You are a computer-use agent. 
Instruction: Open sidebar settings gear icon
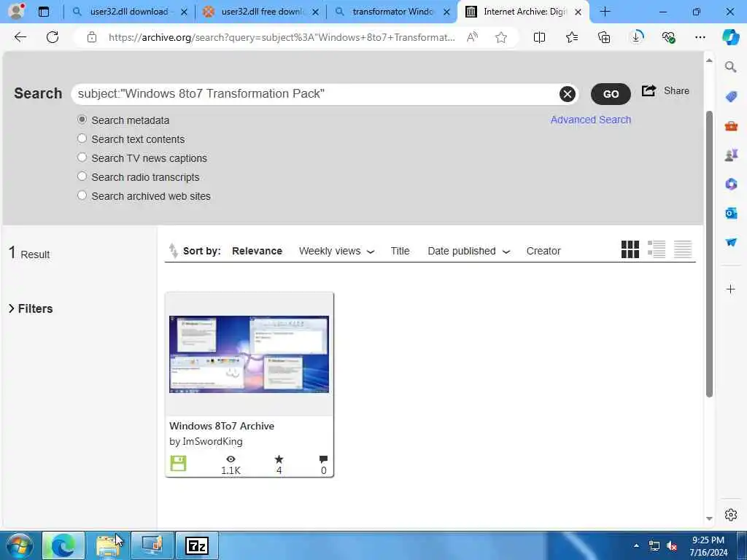(x=730, y=514)
